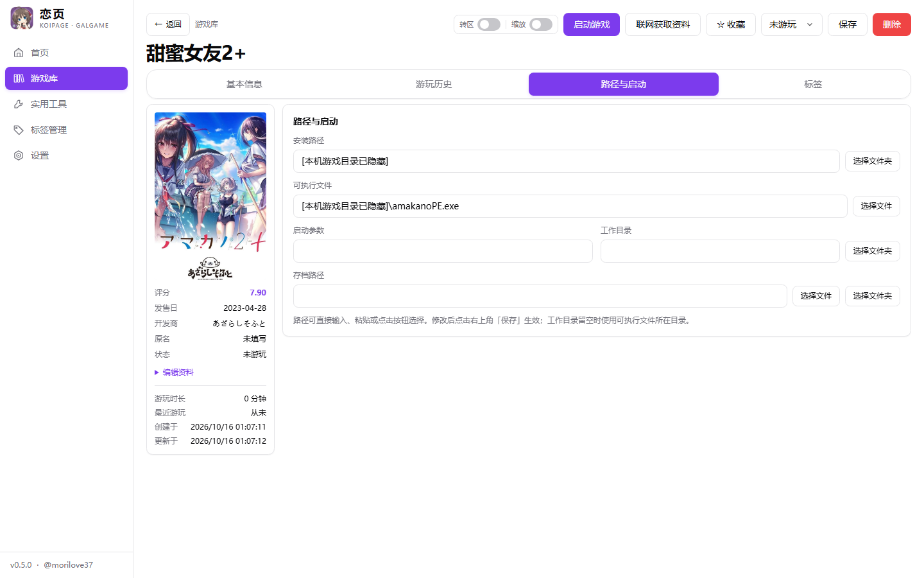The height and width of the screenshot is (578, 924).
Task: Click the wrench icon beside 实用工具
Action: pos(19,104)
